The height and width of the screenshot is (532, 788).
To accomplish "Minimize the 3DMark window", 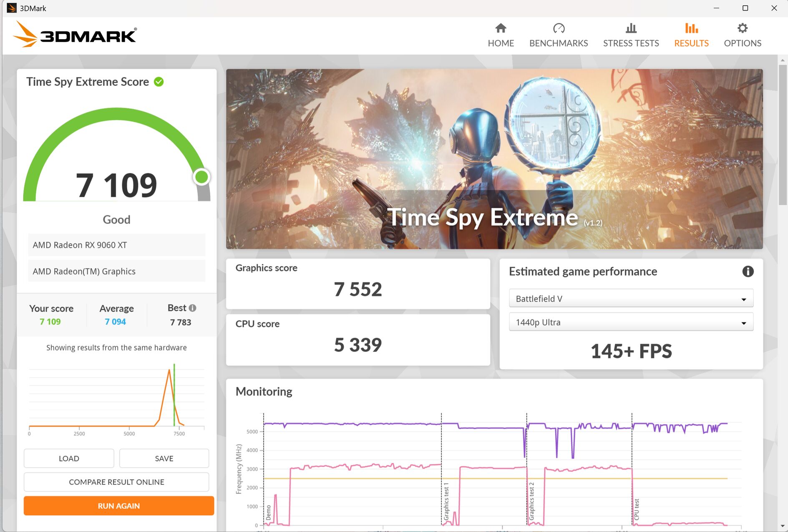I will click(716, 8).
